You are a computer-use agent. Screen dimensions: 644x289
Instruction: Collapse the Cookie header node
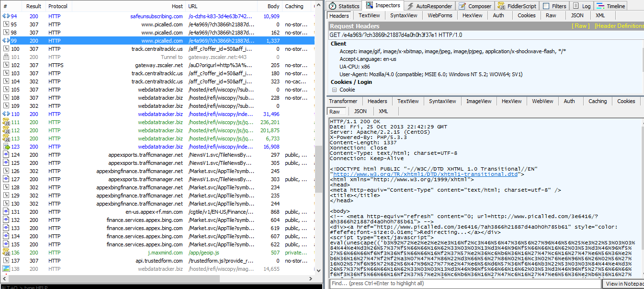[x=334, y=90]
